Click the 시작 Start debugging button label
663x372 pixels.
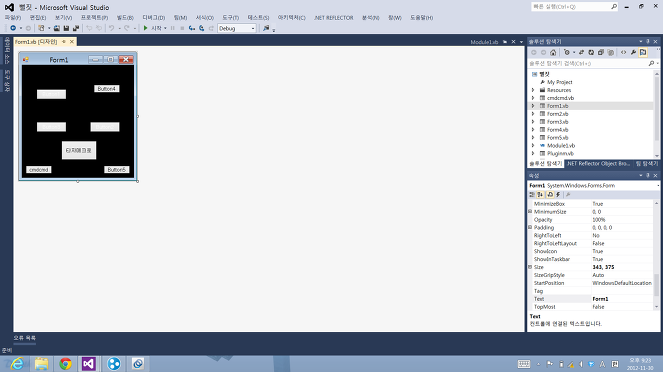pyautogui.click(x=156, y=28)
